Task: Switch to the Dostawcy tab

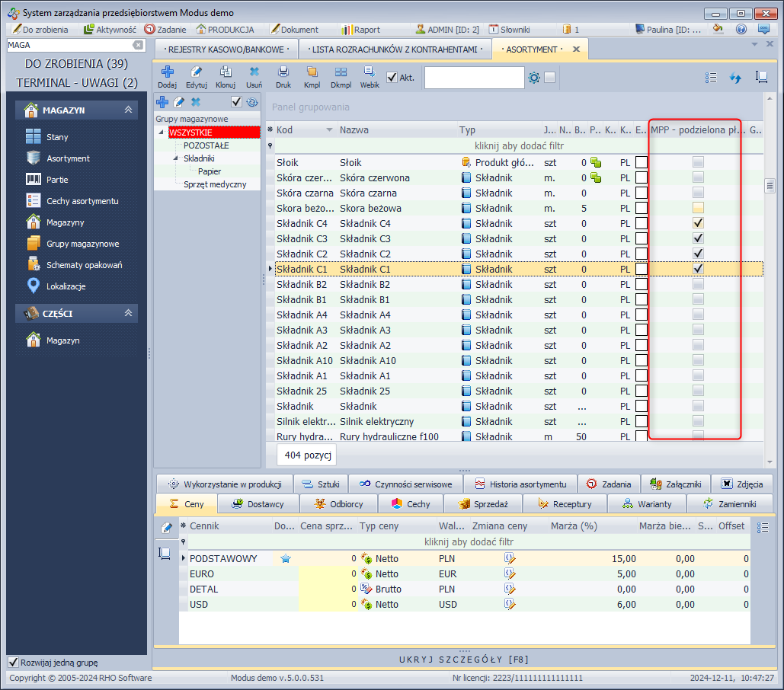Action: (x=258, y=504)
